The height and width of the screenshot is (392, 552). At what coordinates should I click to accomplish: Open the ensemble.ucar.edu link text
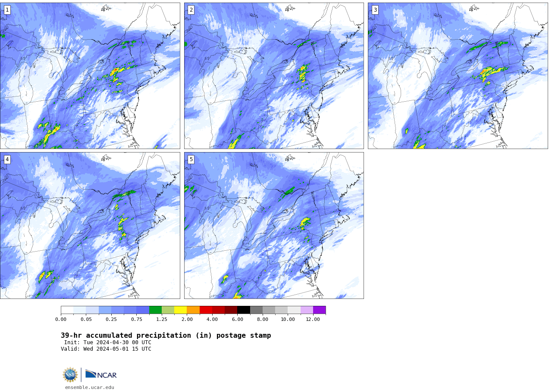[90, 388]
